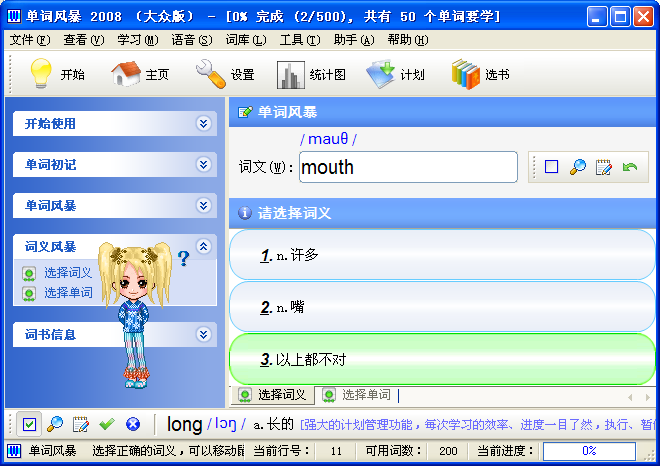The image size is (660, 466).
Task: Click the green checkmark in bottom toolbar
Action: (107, 424)
